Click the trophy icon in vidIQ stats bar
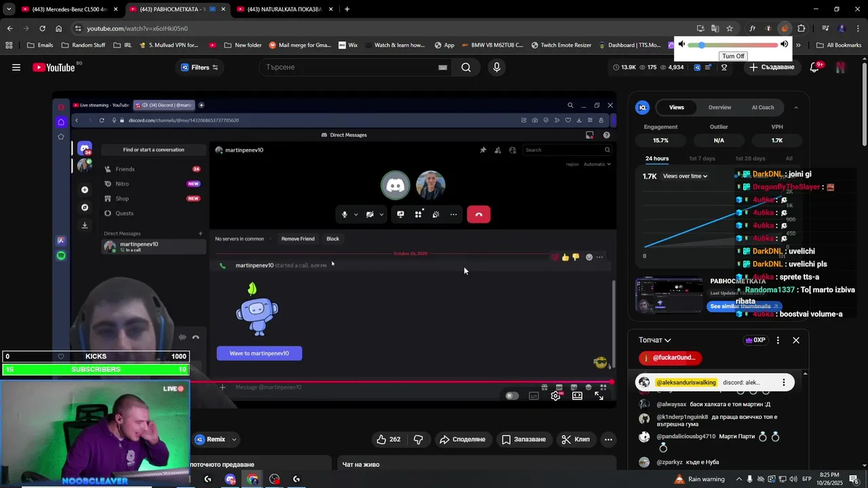The height and width of the screenshot is (488, 868). pos(724,67)
